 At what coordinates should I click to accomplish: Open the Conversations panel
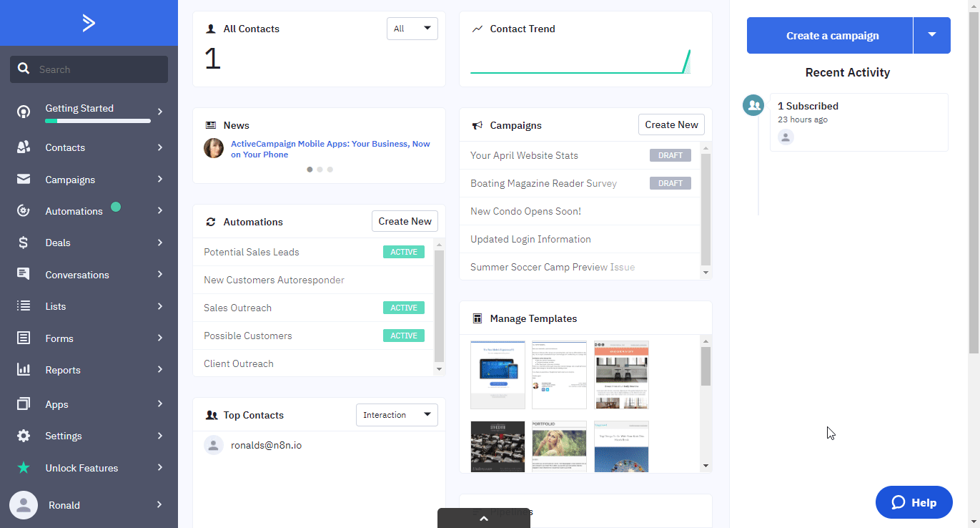click(24, 274)
